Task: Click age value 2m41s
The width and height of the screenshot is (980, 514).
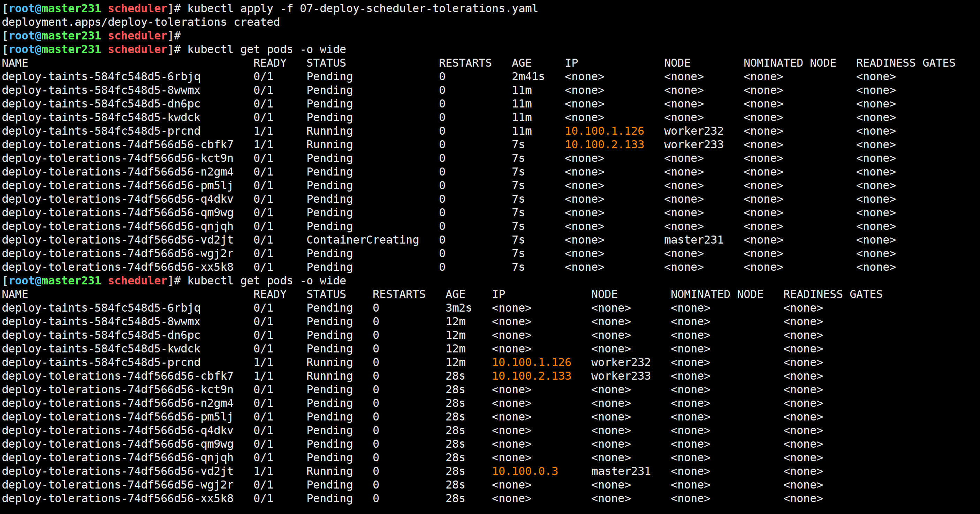Action: tap(528, 76)
